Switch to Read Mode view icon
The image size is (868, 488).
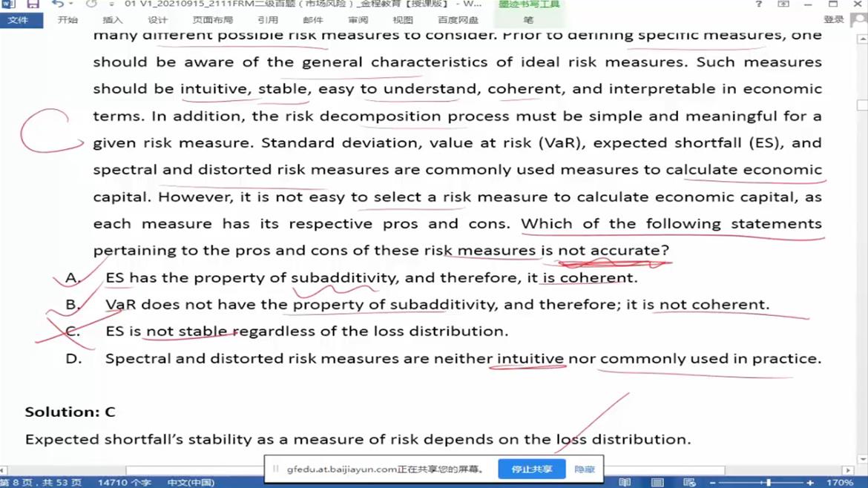click(x=625, y=483)
